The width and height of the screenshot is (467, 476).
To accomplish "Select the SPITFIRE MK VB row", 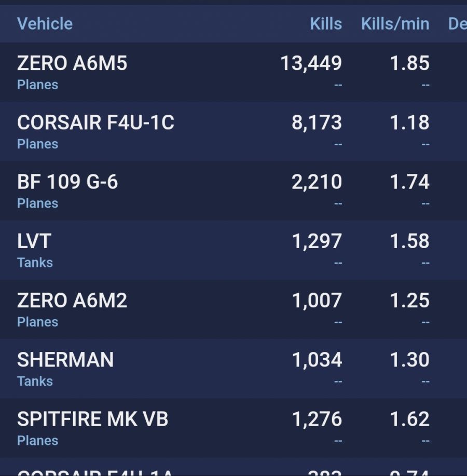I will coord(92,419).
